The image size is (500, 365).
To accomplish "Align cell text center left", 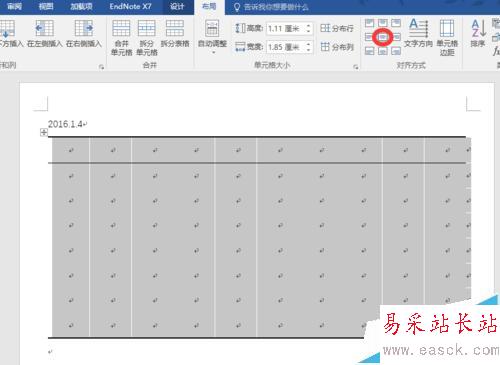I will (x=369, y=37).
